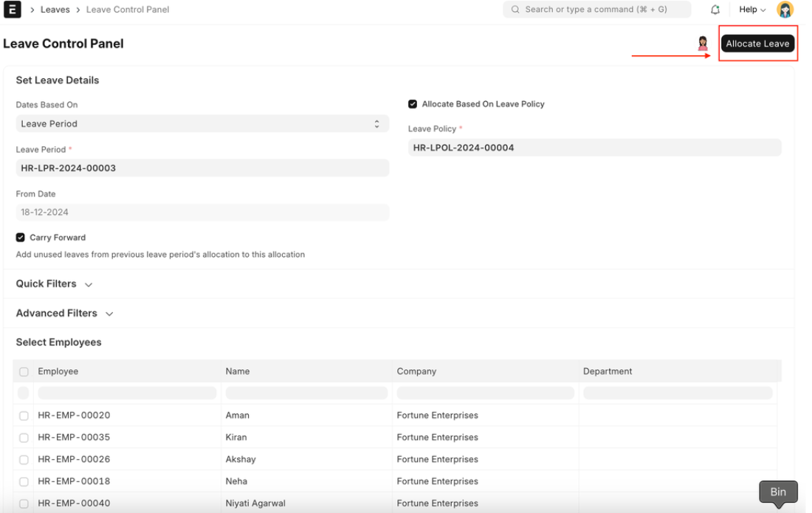Expand the Quick Filters section
Viewport: 812px width, 513px height.
pyautogui.click(x=54, y=284)
